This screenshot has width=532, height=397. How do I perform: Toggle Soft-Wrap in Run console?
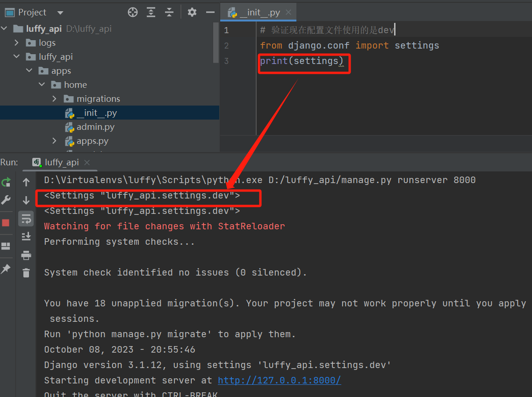(x=26, y=219)
